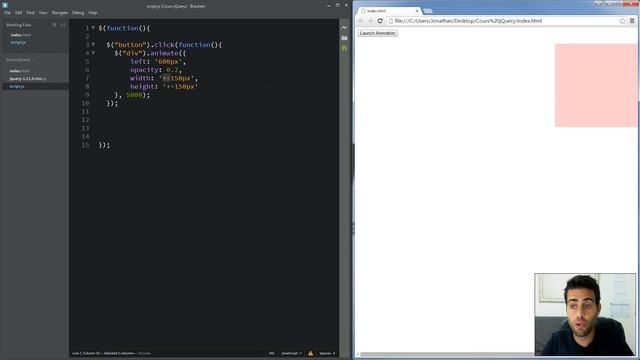Open the Chrome hamburger menu
The image size is (640, 360).
(x=632, y=21)
